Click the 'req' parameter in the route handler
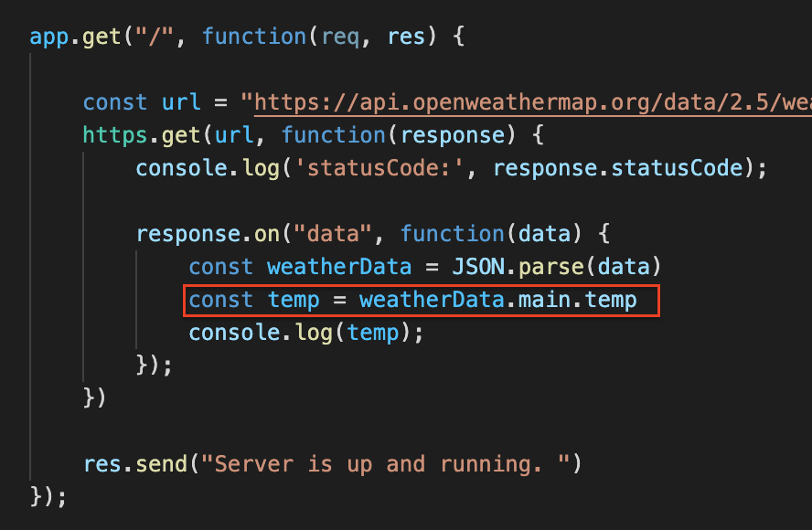 (341, 37)
